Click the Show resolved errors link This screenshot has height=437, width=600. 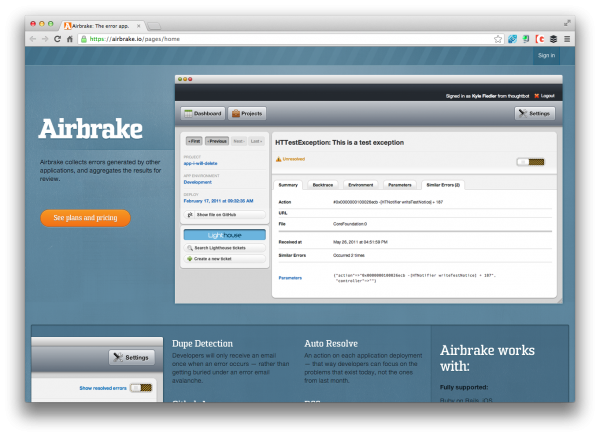[x=103, y=388]
